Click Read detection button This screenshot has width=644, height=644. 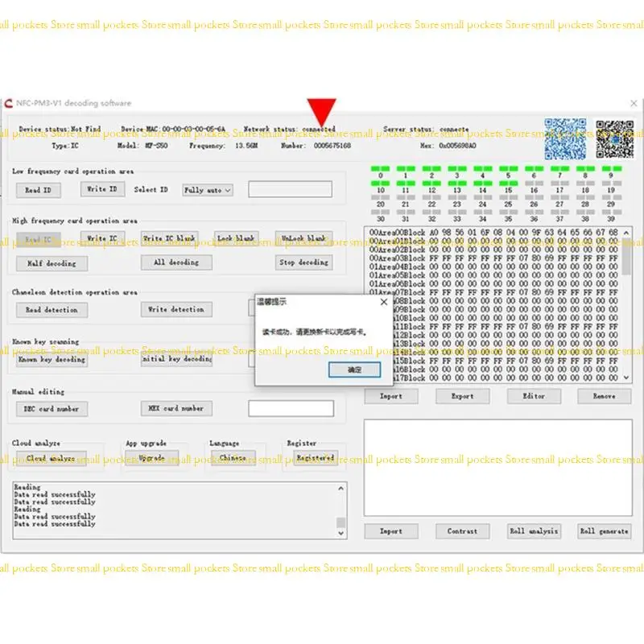click(52, 310)
